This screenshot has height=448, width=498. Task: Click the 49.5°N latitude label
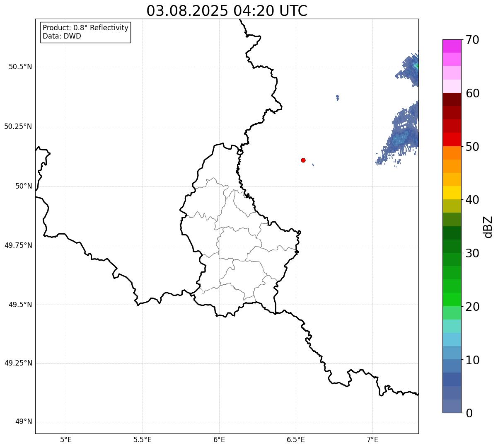point(20,305)
